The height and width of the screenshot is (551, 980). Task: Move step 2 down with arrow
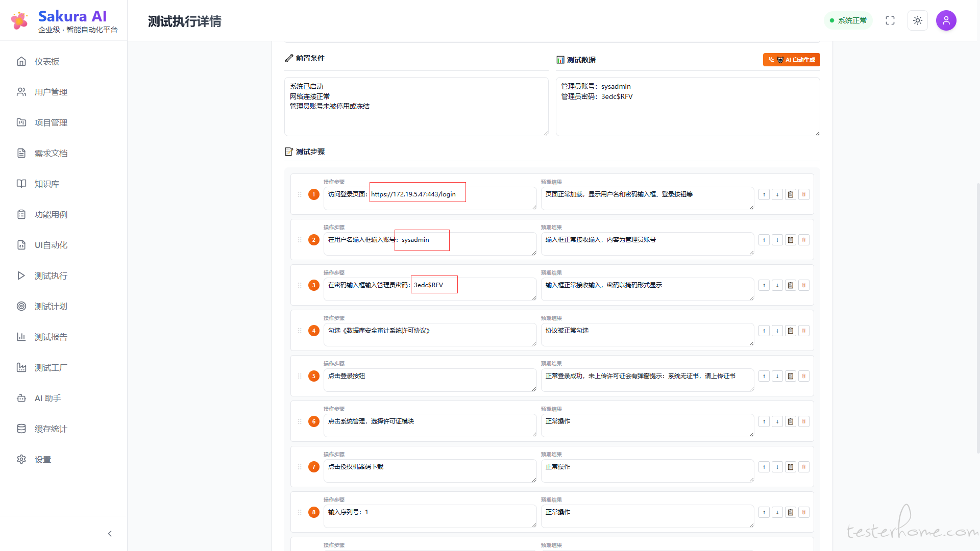[x=777, y=240]
